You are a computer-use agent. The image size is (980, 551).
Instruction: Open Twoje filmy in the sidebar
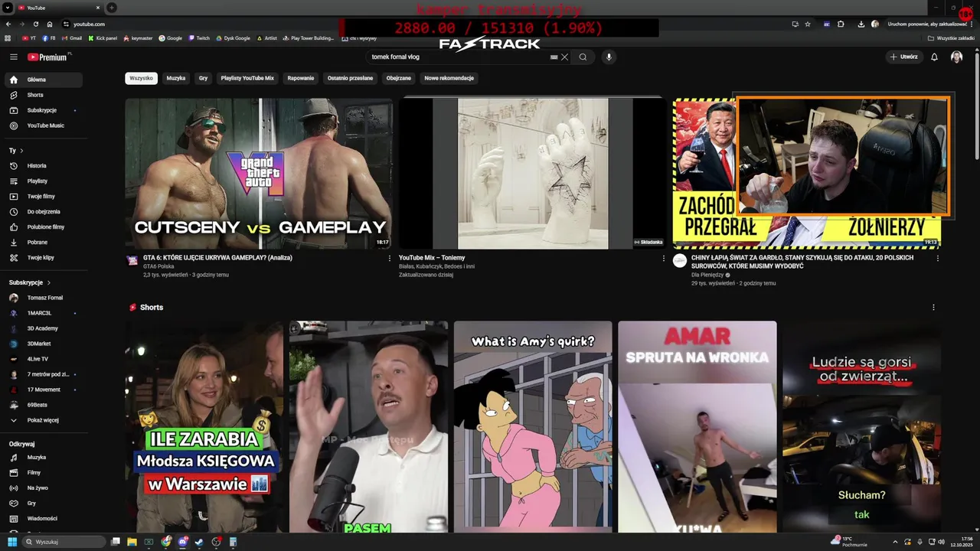[43, 196]
